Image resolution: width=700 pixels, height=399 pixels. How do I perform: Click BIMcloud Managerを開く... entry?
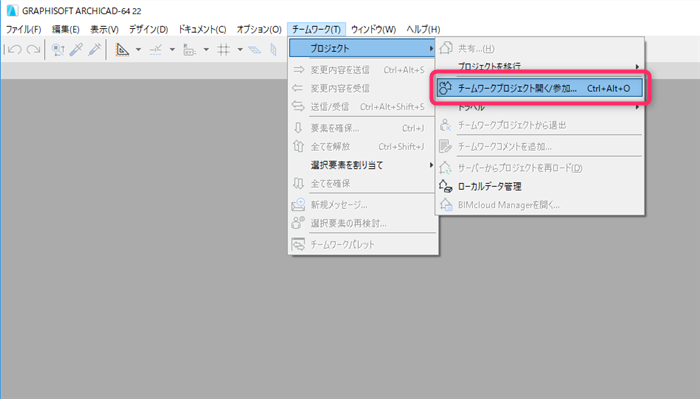(540, 205)
